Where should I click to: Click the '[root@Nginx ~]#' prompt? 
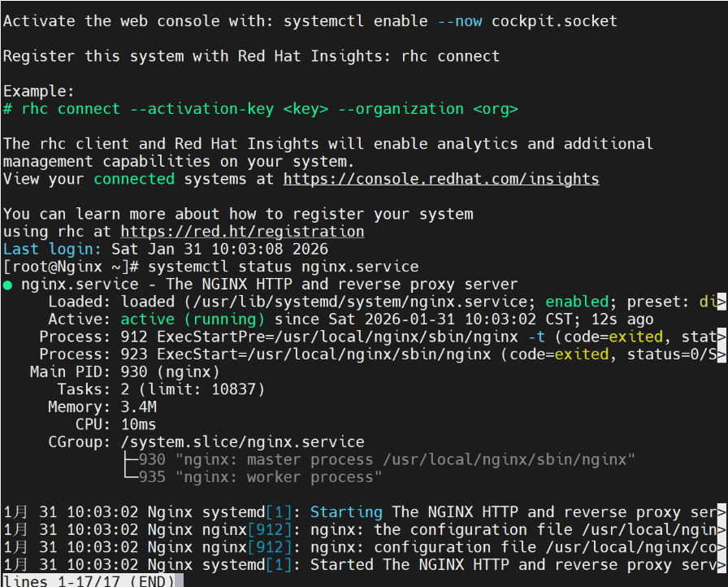tap(71, 267)
